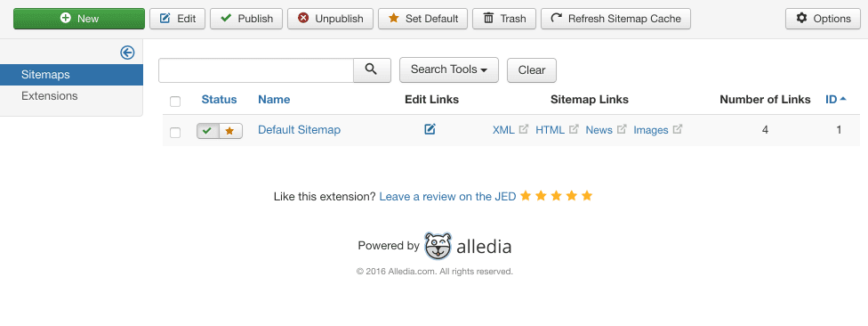The image size is (868, 326).
Task: Select Sitemaps in the sidebar
Action: [71, 75]
